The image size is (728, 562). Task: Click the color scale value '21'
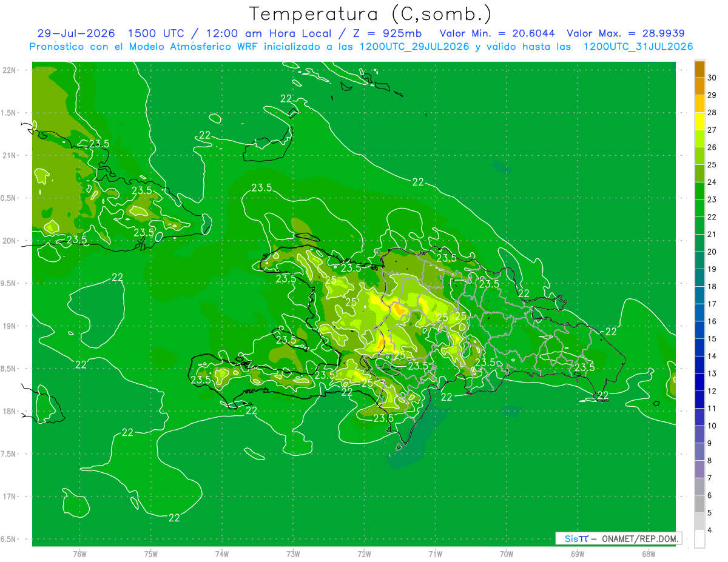[x=713, y=234]
